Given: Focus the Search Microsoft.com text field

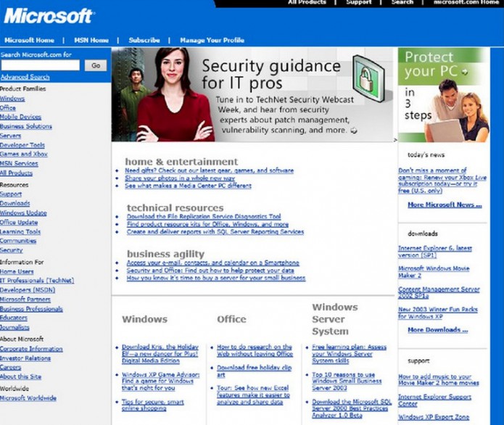Looking at the screenshot, I should click(x=41, y=65).
